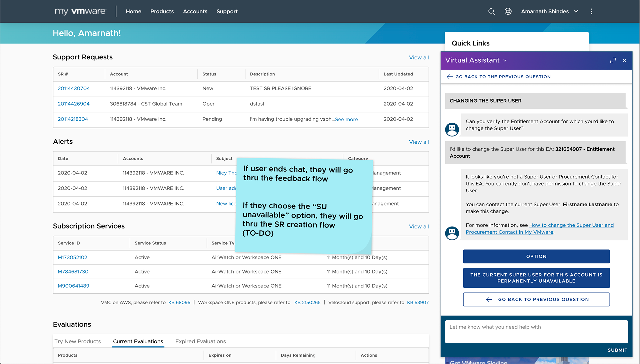Open KB 53907 article link
This screenshot has width=640, height=364.
tap(418, 302)
